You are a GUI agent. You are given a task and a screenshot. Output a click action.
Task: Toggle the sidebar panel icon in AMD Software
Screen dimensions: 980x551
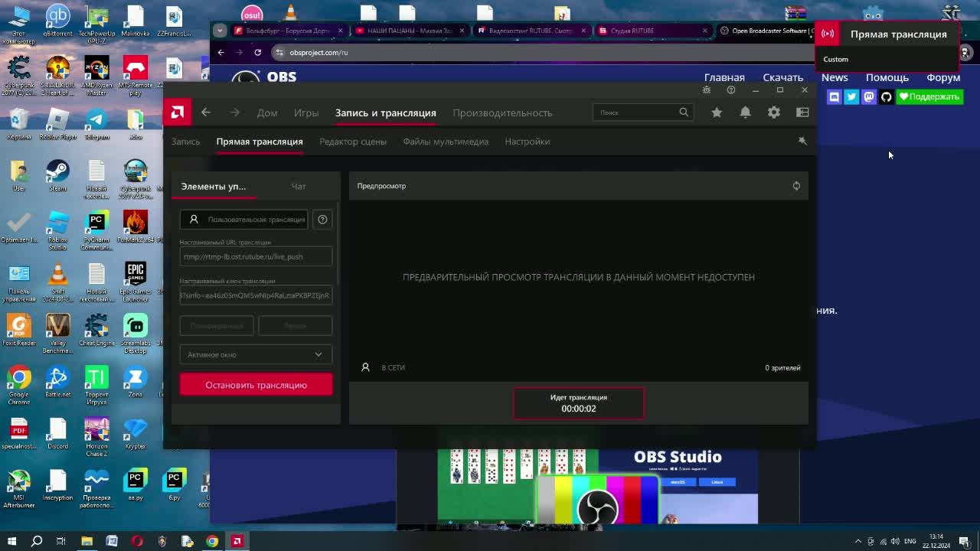pyautogui.click(x=802, y=112)
